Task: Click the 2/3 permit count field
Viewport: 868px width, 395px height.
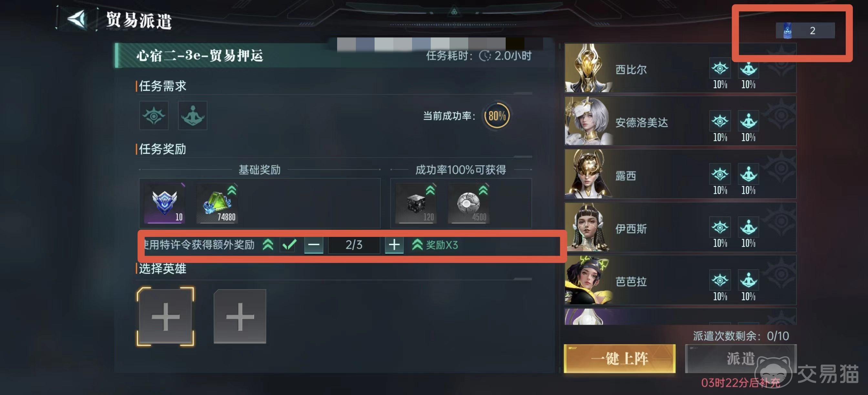Action: click(x=354, y=245)
